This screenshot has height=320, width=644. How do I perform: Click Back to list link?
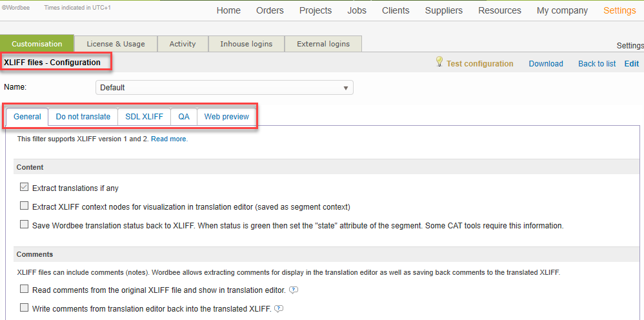(596, 64)
